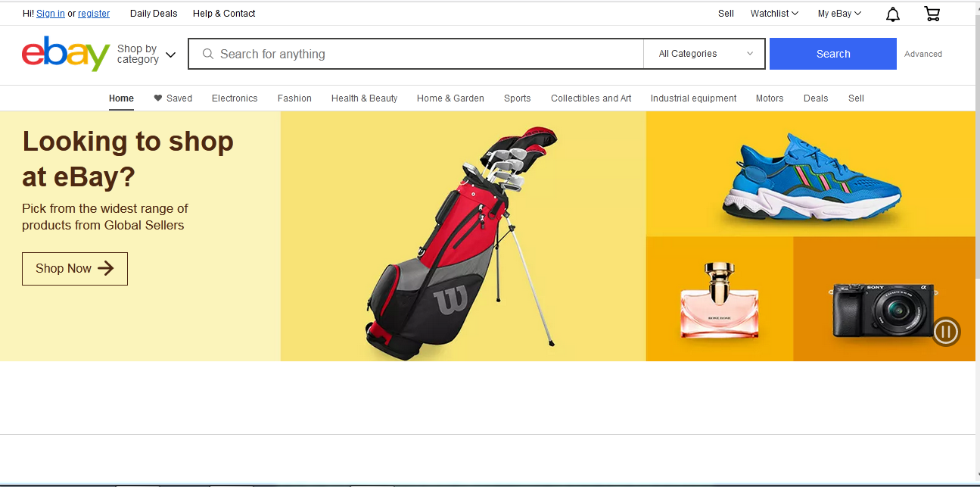Open the Health & Beauty category
The image size is (980, 487).
coord(364,98)
